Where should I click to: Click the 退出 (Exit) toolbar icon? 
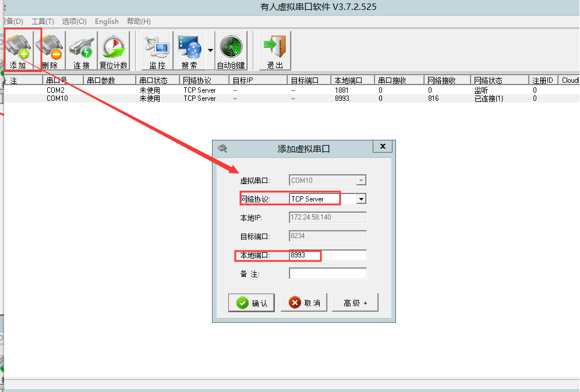pos(275,51)
